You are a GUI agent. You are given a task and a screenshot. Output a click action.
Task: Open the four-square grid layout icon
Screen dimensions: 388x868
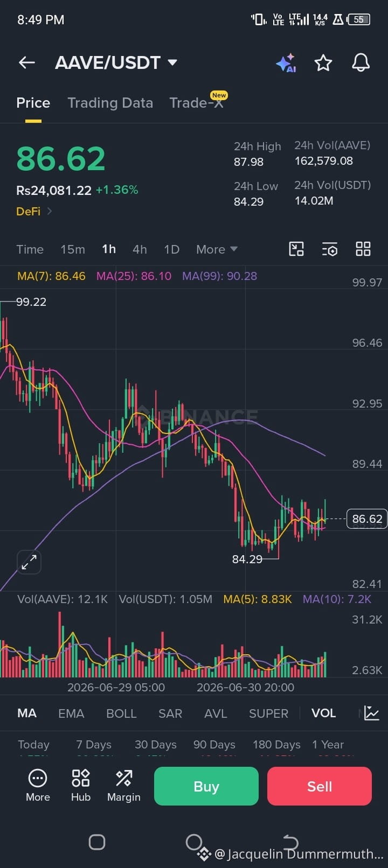363,249
